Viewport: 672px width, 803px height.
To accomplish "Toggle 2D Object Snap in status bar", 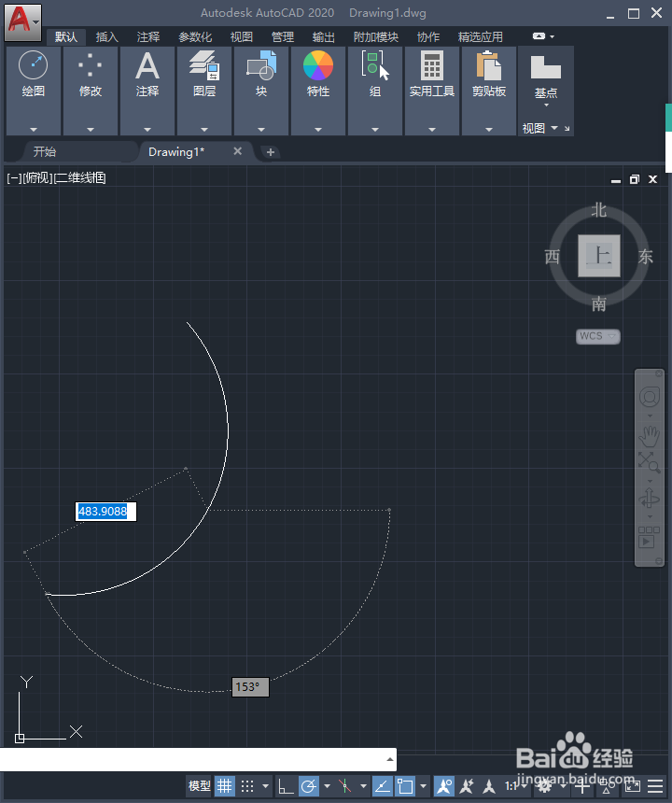I will click(x=406, y=785).
